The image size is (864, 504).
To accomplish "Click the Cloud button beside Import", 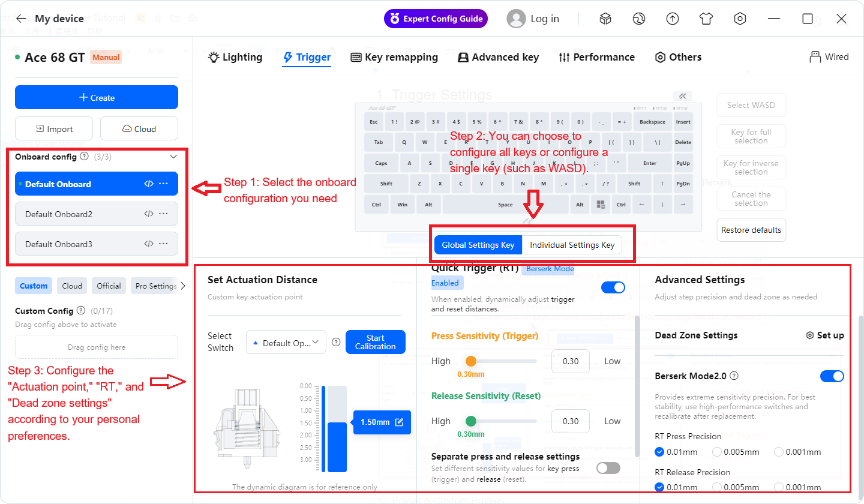I will (139, 128).
